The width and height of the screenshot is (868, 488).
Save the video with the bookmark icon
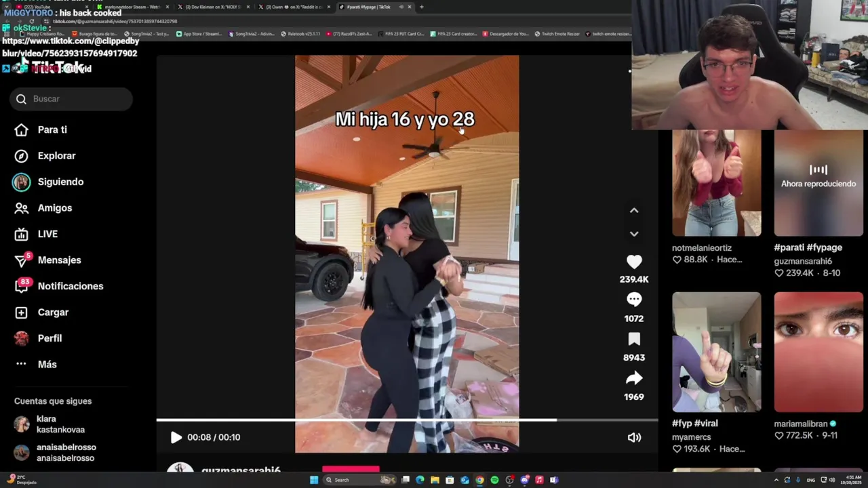pyautogui.click(x=634, y=339)
